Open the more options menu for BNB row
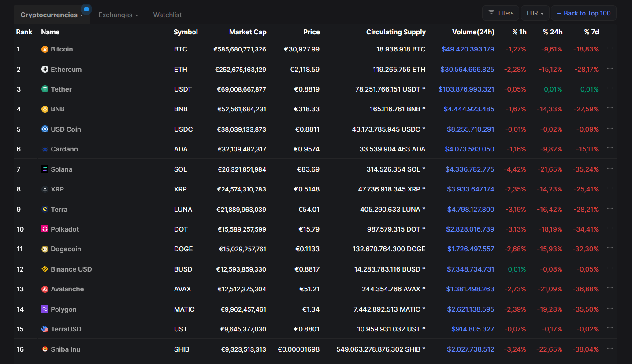The width and height of the screenshot is (632, 364). [610, 108]
